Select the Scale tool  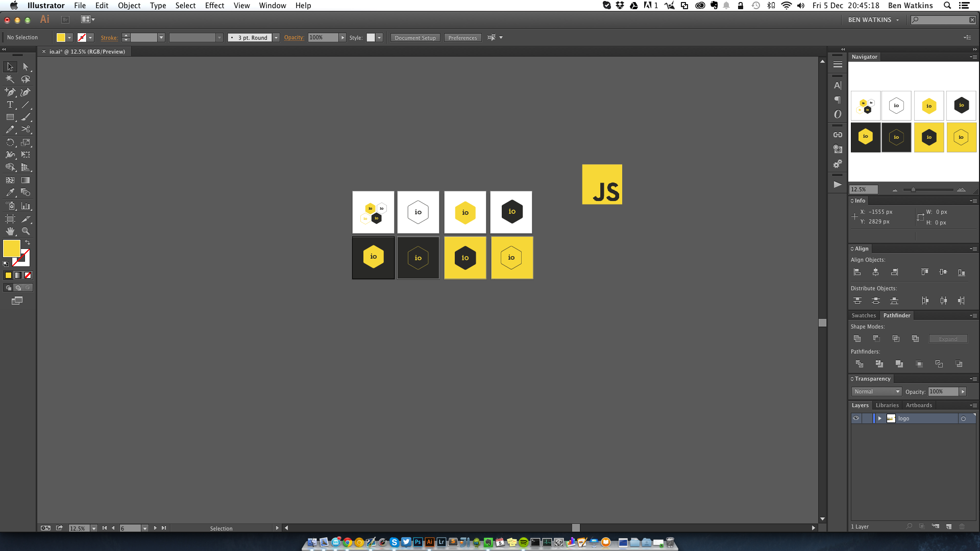point(26,142)
